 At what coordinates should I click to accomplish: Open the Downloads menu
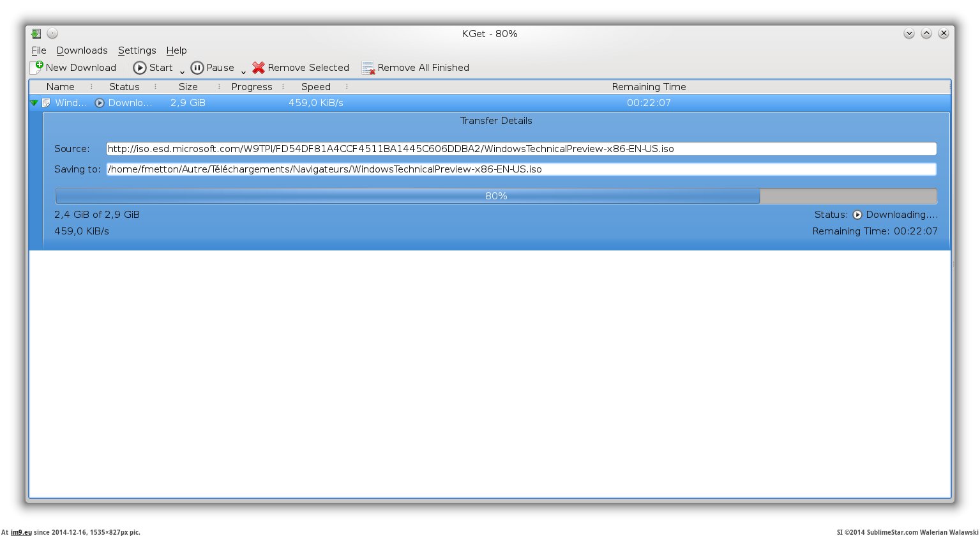click(x=82, y=50)
